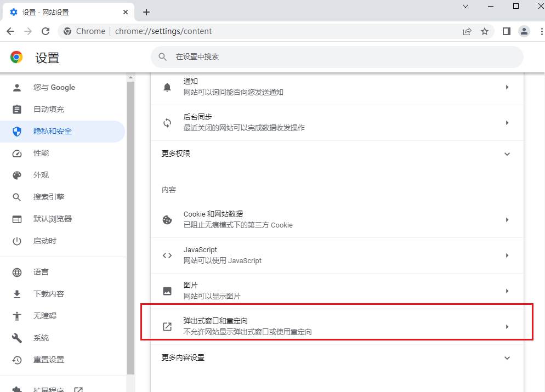The image size is (545, 392).
Task: Click the download icon beside 下载内容
Action: (16, 294)
